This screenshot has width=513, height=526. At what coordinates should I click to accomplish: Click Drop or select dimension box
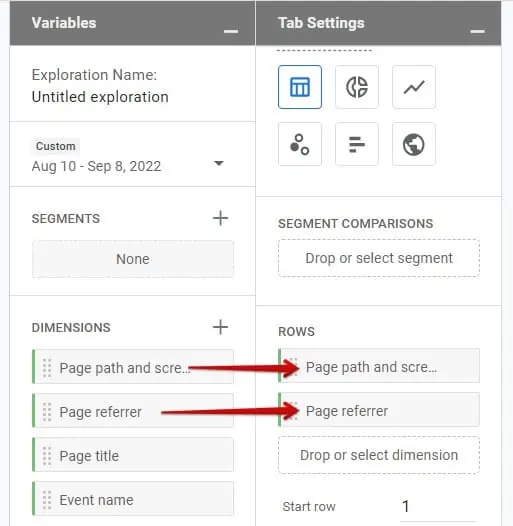click(x=379, y=455)
